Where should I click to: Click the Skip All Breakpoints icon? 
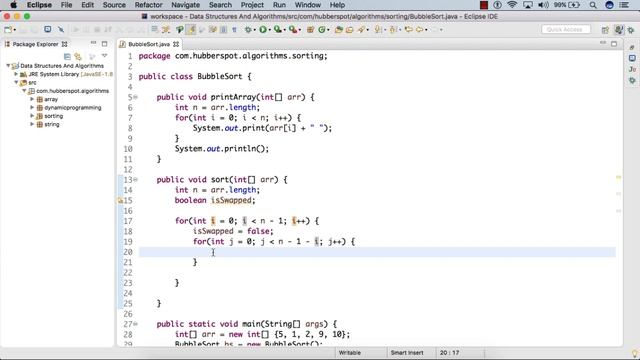pos(61,29)
